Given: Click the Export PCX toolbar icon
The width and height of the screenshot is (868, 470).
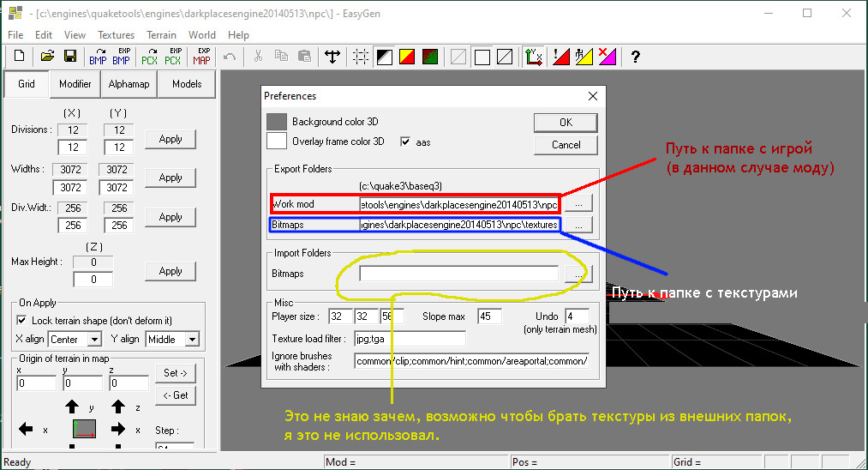Looking at the screenshot, I should (x=173, y=56).
